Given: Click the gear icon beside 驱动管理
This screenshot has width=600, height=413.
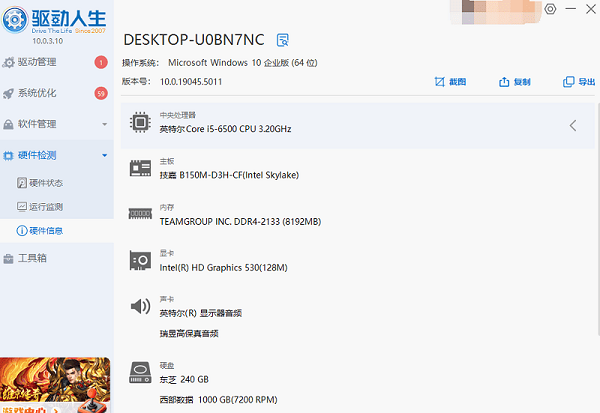Looking at the screenshot, I should point(8,62).
